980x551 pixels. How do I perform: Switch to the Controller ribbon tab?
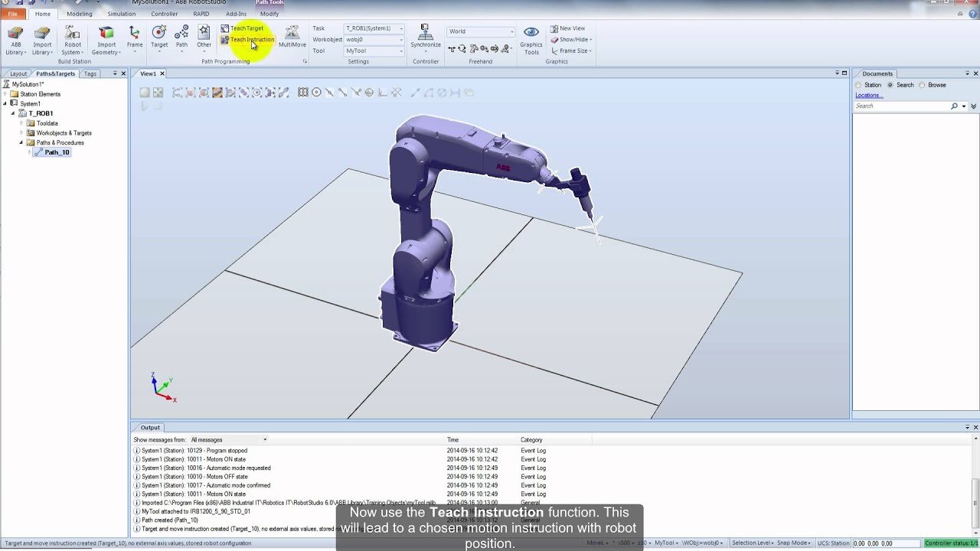click(164, 14)
